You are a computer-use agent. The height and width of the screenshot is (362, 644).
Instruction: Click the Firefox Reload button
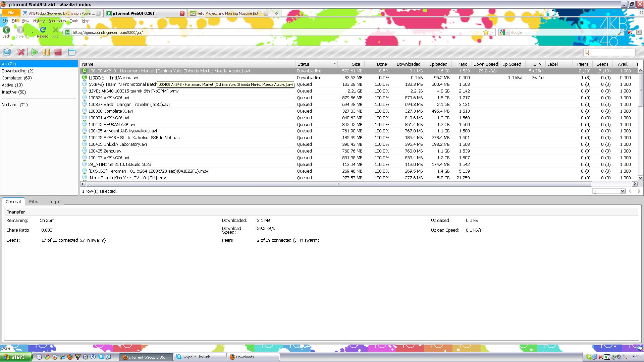pyautogui.click(x=43, y=32)
